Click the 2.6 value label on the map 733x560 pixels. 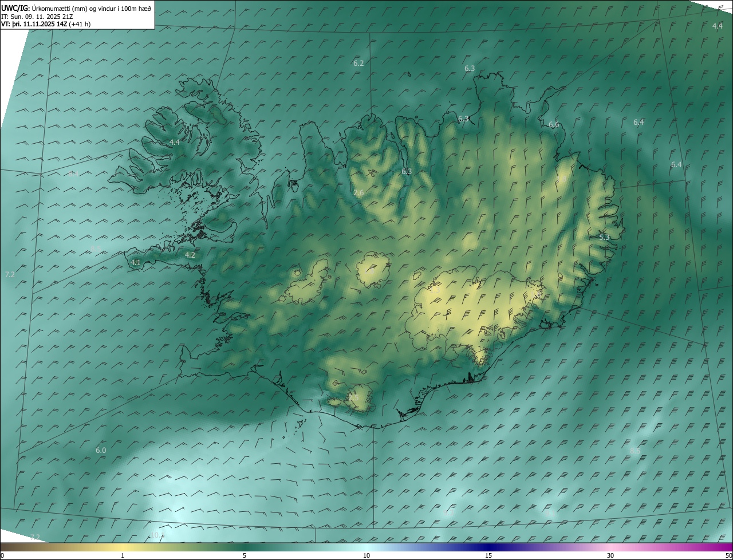pyautogui.click(x=358, y=193)
